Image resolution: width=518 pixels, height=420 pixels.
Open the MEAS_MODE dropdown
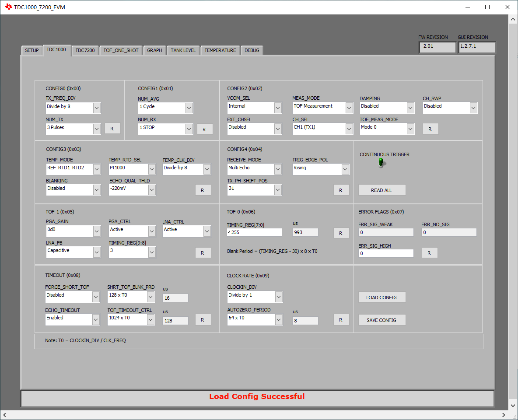pos(323,107)
